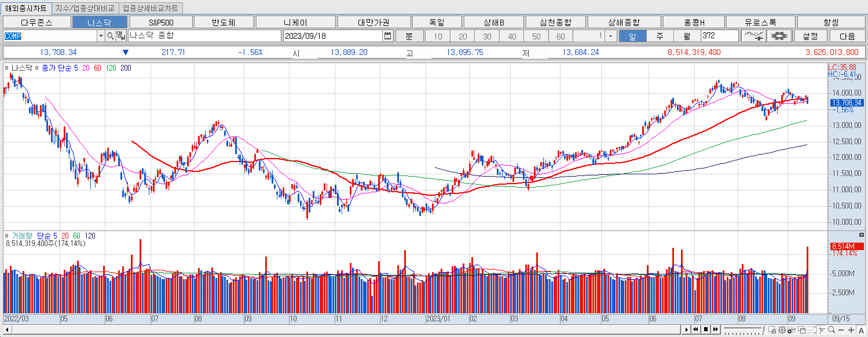Click the window-grid layout icon in bottom toolbar
The image size is (868, 337).
(x=772, y=330)
